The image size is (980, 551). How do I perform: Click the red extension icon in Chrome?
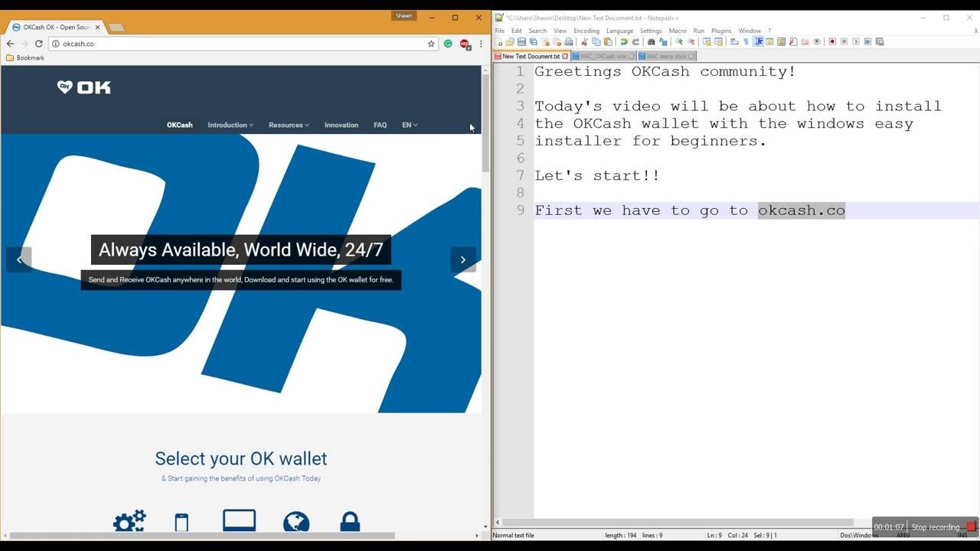pyautogui.click(x=465, y=44)
